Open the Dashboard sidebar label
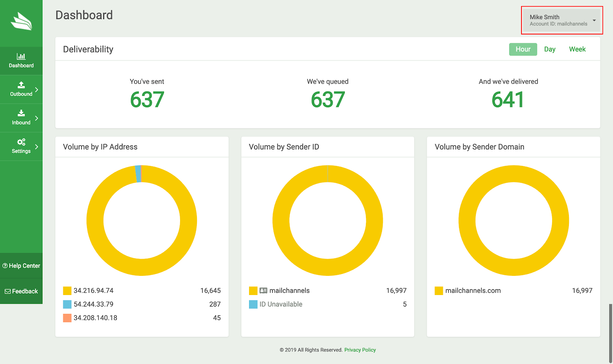Screen dimensions: 613x364 [x=21, y=66]
